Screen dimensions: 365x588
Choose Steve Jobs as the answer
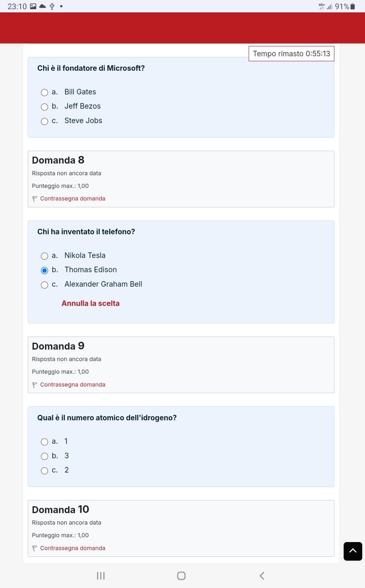tap(45, 121)
